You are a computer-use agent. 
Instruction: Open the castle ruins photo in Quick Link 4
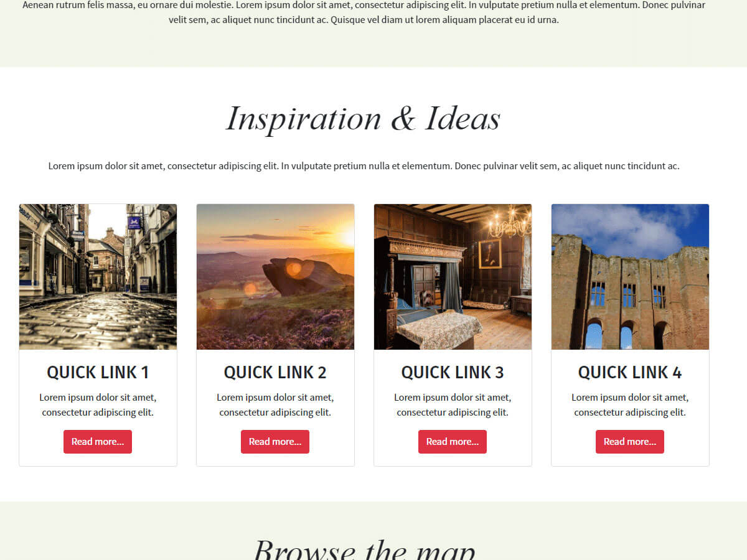point(630,277)
